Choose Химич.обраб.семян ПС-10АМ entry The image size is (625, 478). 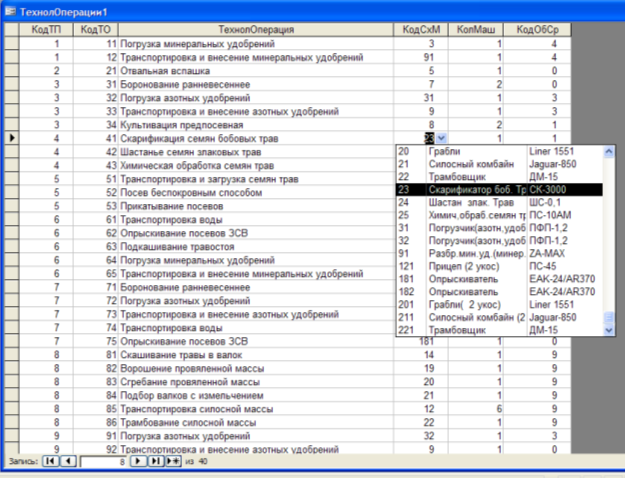[x=499, y=215]
